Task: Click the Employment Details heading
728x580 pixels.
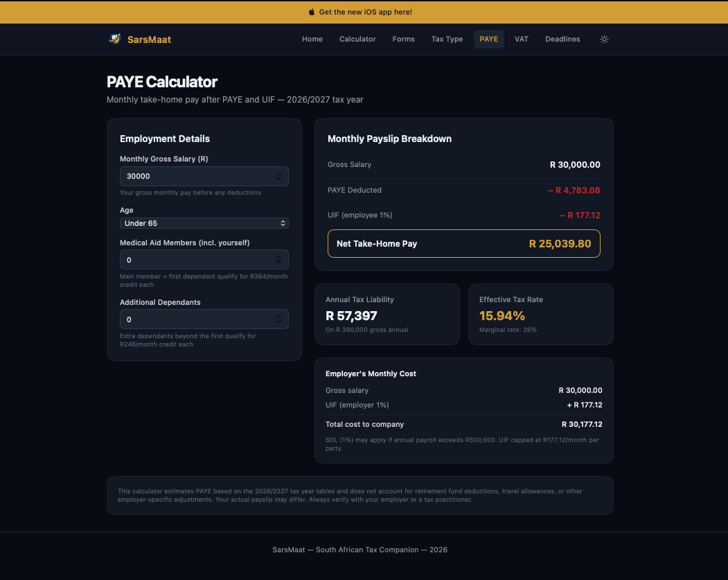Action: click(165, 139)
